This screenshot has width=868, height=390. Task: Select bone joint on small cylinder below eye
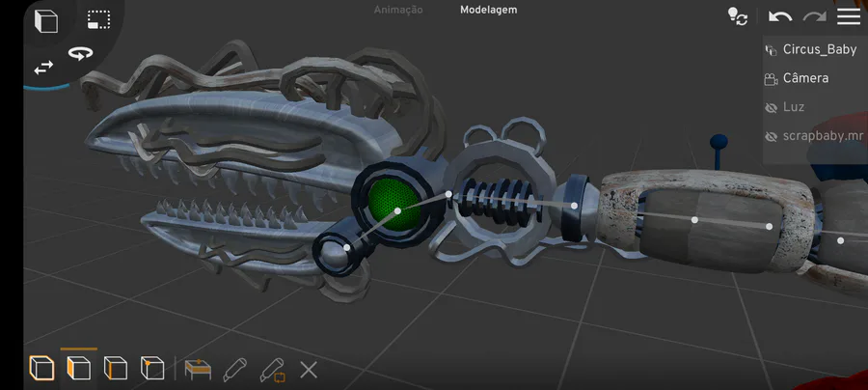(346, 247)
